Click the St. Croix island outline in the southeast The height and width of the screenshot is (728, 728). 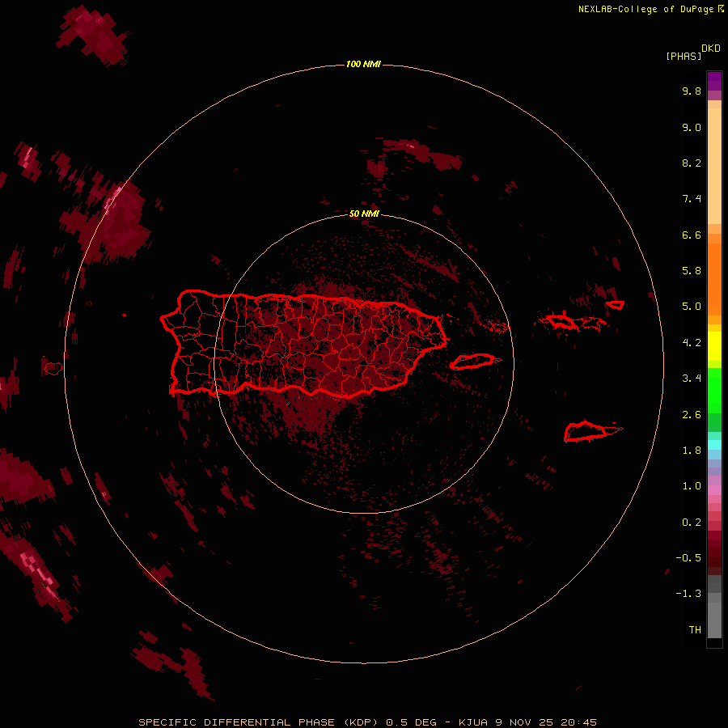[x=586, y=432]
